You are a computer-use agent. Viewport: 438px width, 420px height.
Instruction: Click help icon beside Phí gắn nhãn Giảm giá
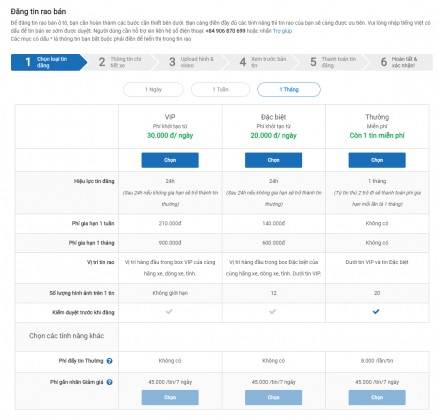pyautogui.click(x=109, y=382)
